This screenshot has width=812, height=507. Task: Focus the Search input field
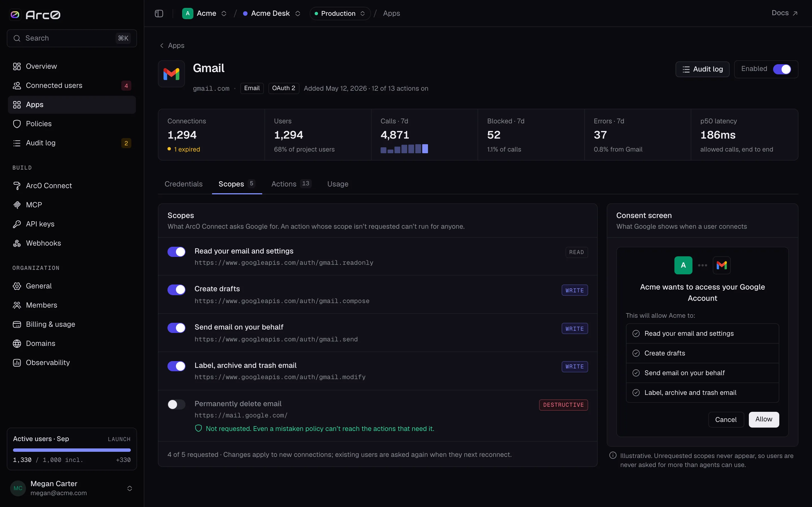pyautogui.click(x=72, y=38)
